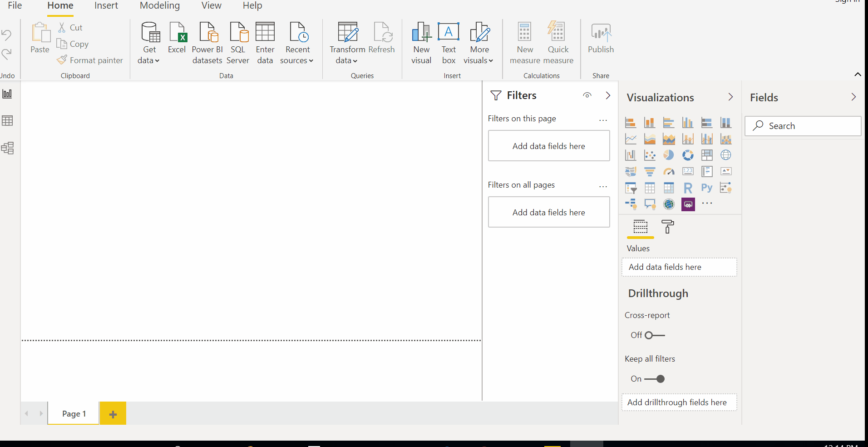Select the stacked bar chart visual
The height and width of the screenshot is (447, 868).
631,122
